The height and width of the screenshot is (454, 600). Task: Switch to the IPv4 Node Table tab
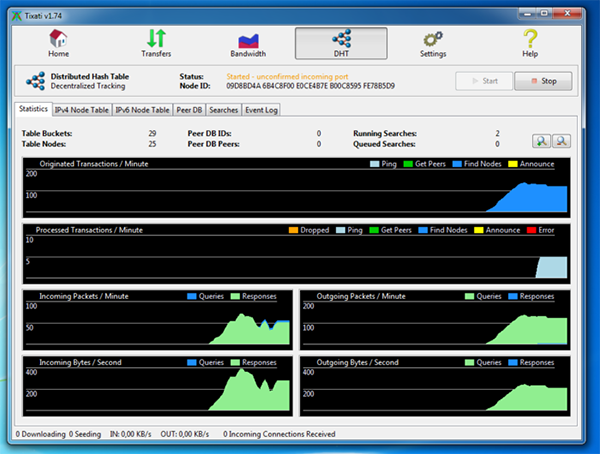tap(82, 110)
